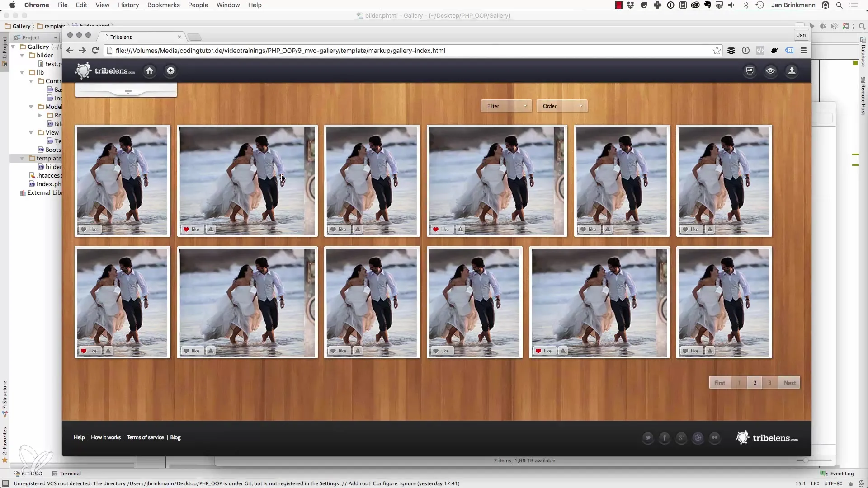This screenshot has height=488, width=868.
Task: Open the Chrome hamburger menu
Action: pyautogui.click(x=803, y=51)
